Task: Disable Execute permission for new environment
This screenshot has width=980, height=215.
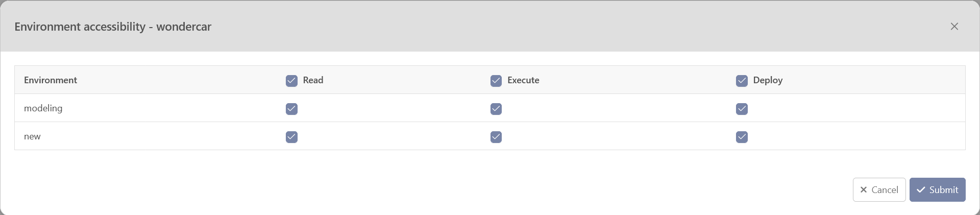Action: (x=496, y=137)
